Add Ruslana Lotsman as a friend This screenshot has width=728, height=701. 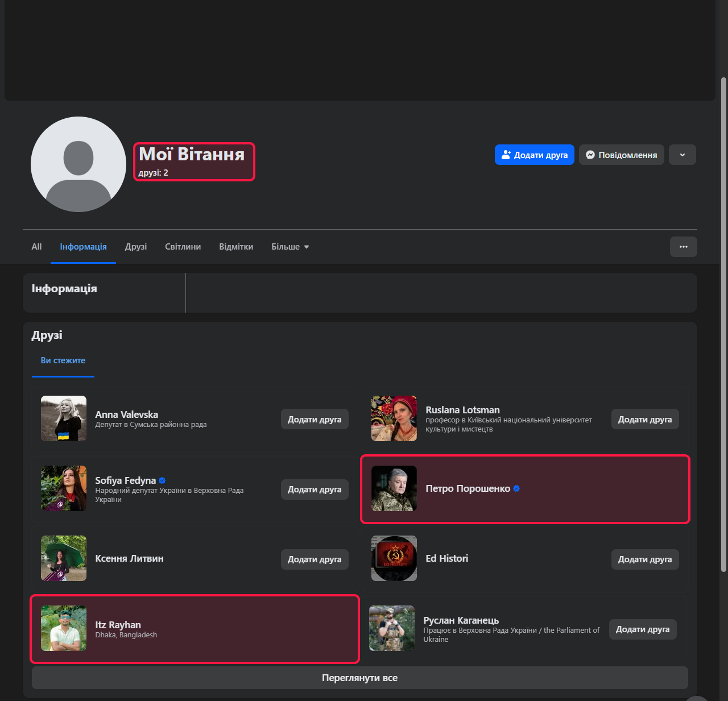[645, 419]
